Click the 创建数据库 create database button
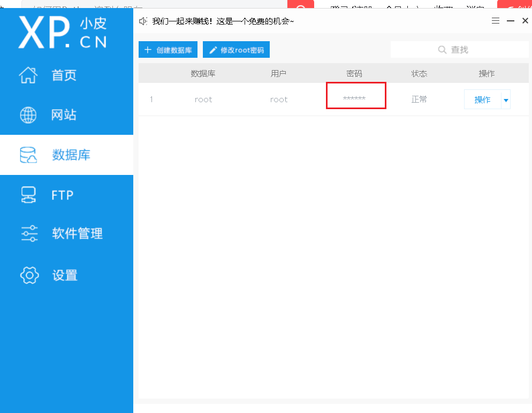Viewport: 532px width, 413px height. point(168,49)
